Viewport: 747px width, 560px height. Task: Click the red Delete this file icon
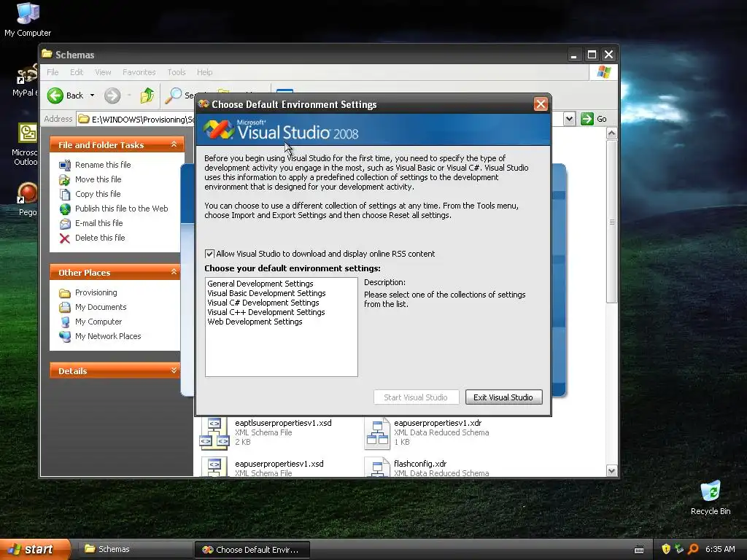coord(65,238)
